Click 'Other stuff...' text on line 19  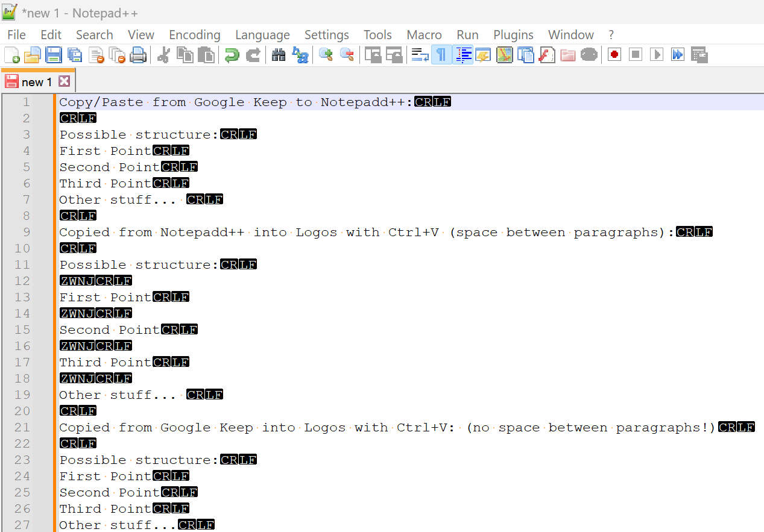(x=118, y=395)
